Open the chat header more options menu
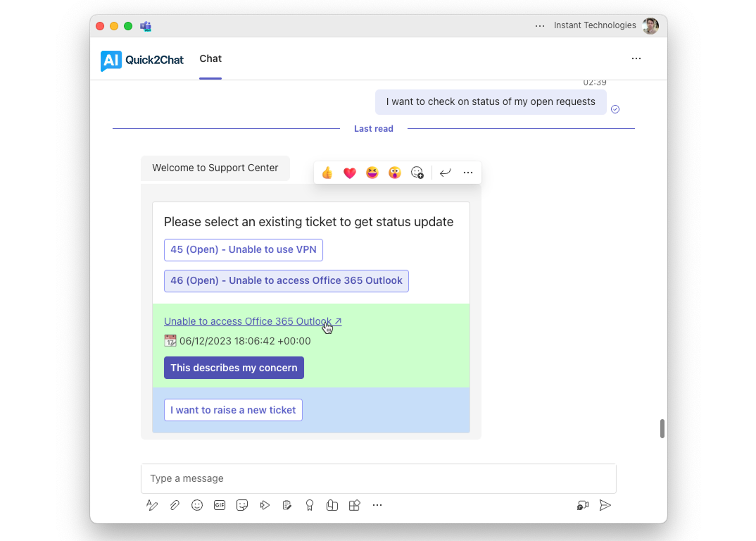The width and height of the screenshot is (756, 541). (x=636, y=59)
